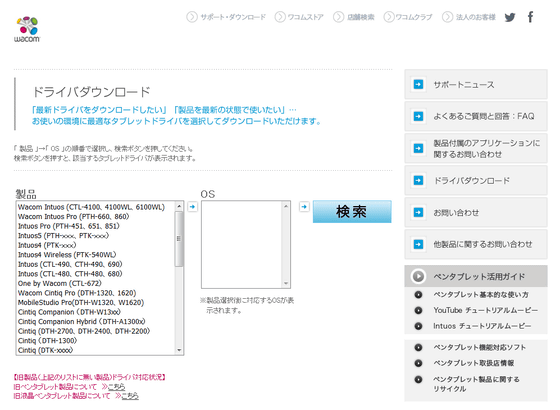Viewport: 560px width, 410px height.
Task: Open よくあるご質問と回答：FAQ in the sidebar
Action: (476, 116)
